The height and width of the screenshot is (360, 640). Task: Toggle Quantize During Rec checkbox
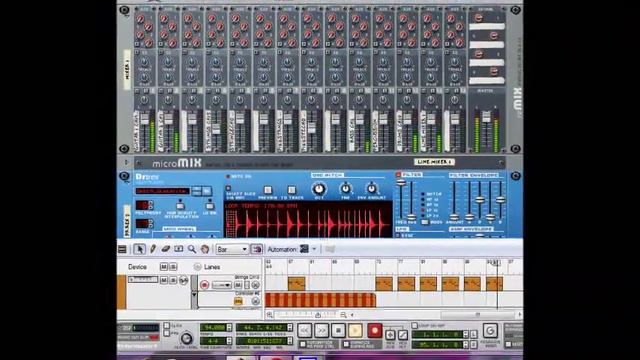[346, 344]
